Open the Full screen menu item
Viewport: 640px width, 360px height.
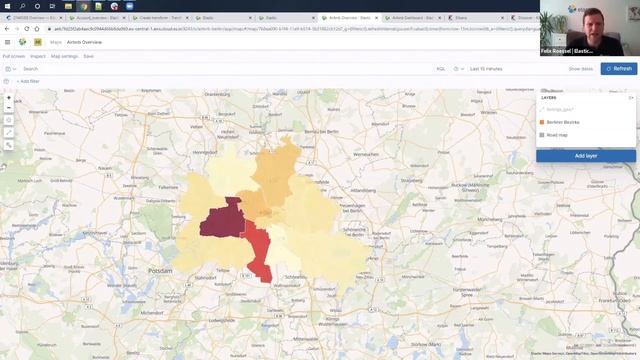coord(14,56)
